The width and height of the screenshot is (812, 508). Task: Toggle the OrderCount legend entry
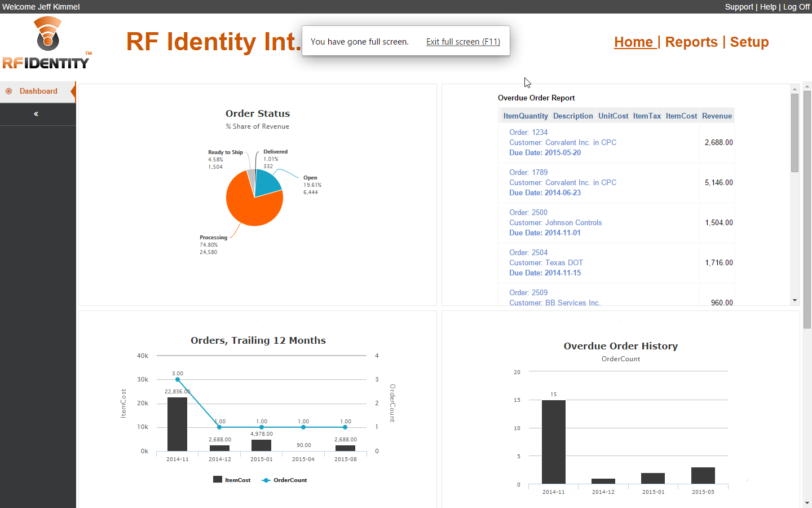pyautogui.click(x=285, y=480)
